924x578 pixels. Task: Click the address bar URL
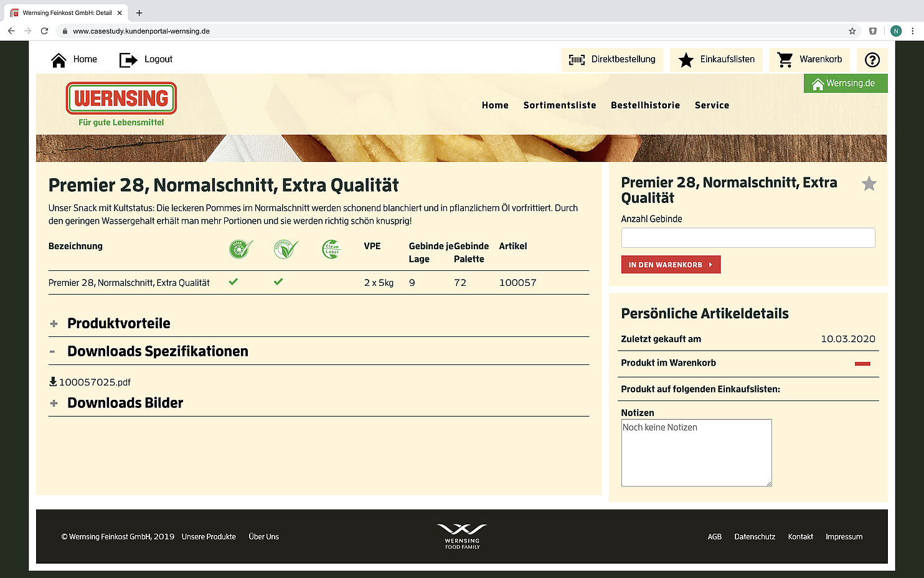pos(141,31)
